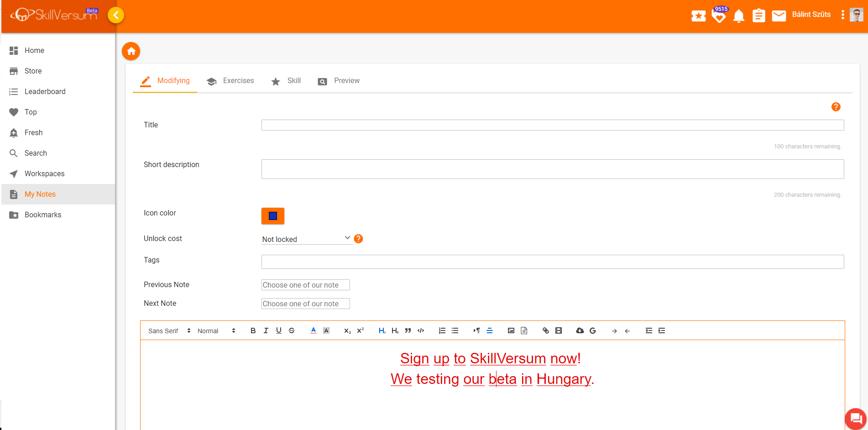Toggle italic formatting in editor toolbar
Screen dimensions: 868x430
(x=266, y=330)
